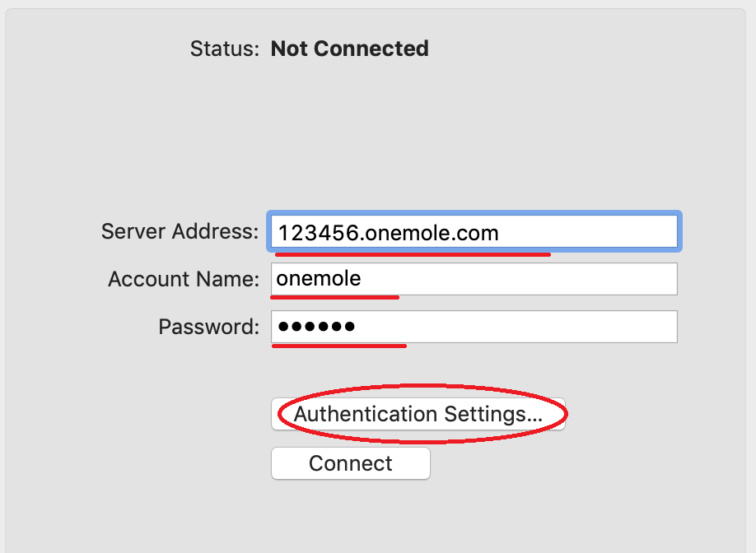The height and width of the screenshot is (553, 756).
Task: Click inside the Password field
Action: [474, 327]
